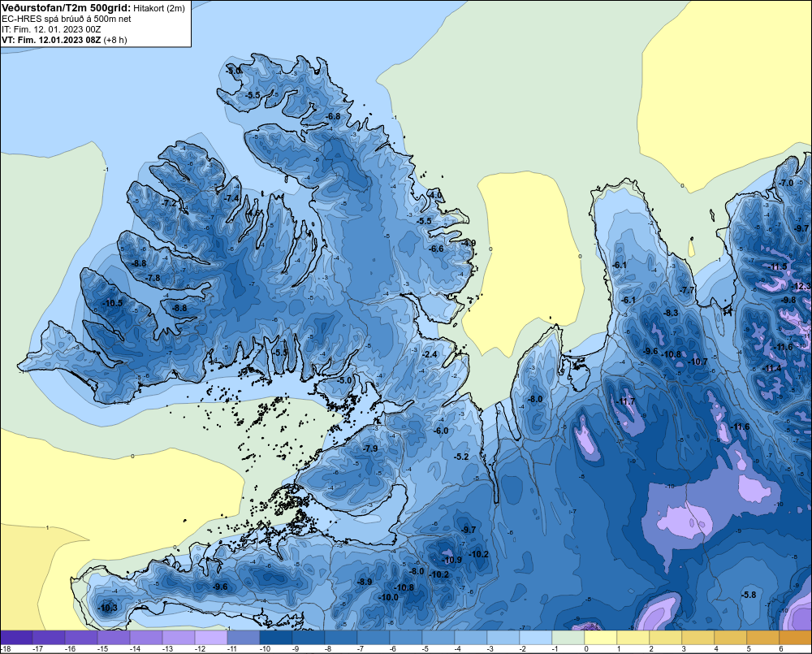Click the legend tick label -14

point(135,649)
